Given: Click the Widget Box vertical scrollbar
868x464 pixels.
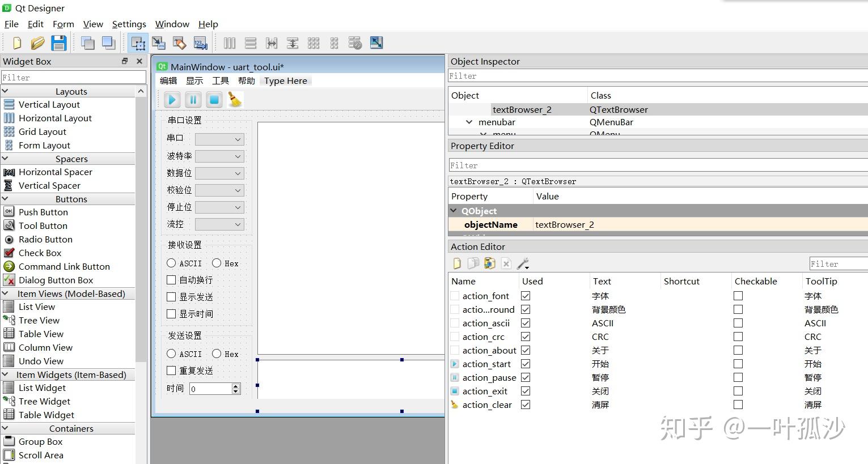Looking at the screenshot, I should pos(141,227).
